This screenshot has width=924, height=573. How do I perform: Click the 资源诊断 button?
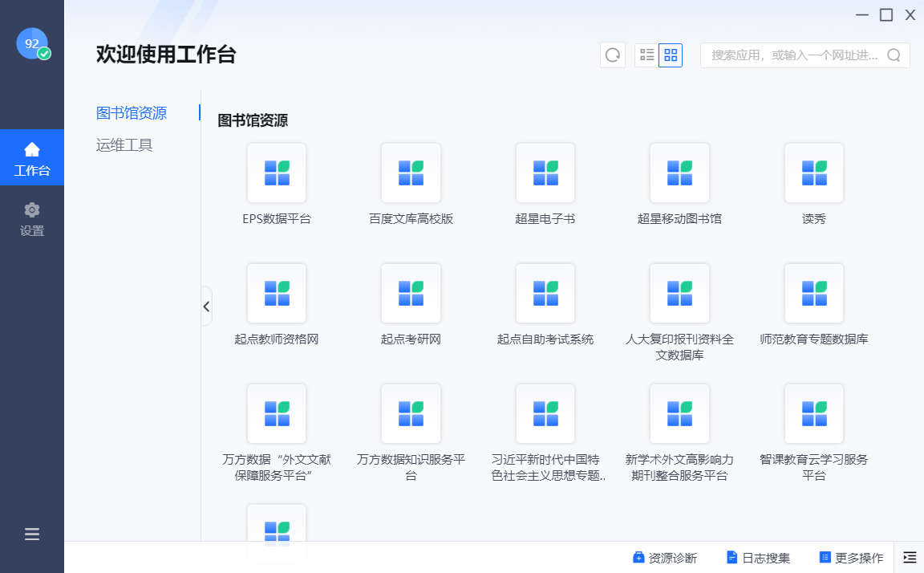665,558
